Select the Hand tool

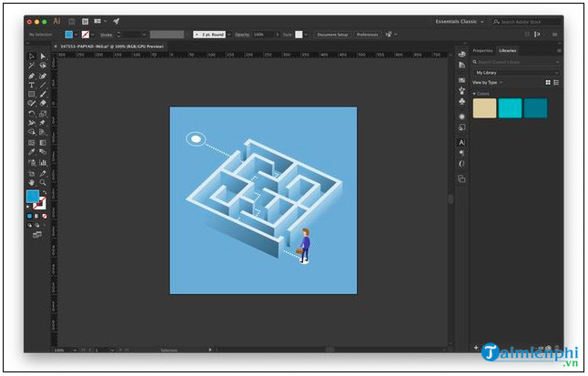coord(32,183)
